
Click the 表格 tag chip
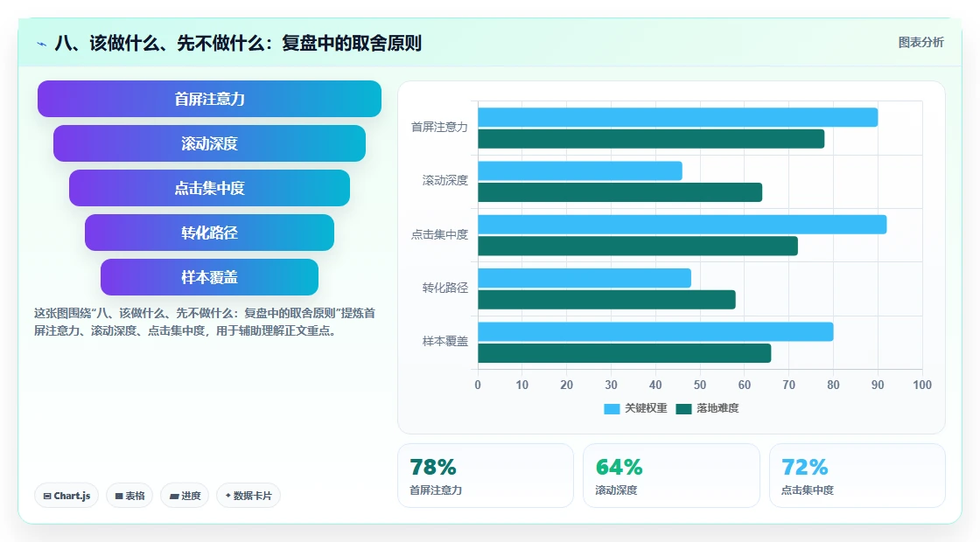[x=129, y=496]
